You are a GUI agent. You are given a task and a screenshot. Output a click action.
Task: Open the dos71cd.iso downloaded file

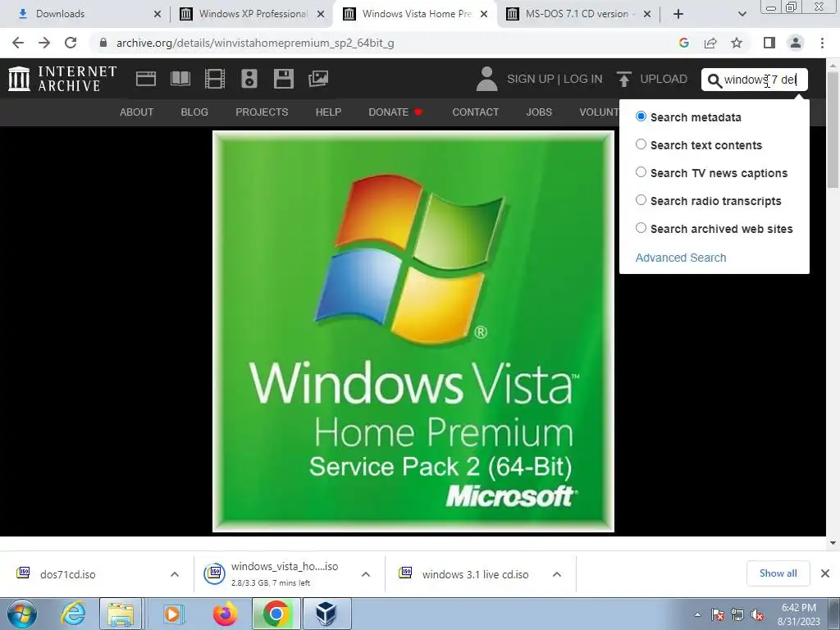[68, 574]
